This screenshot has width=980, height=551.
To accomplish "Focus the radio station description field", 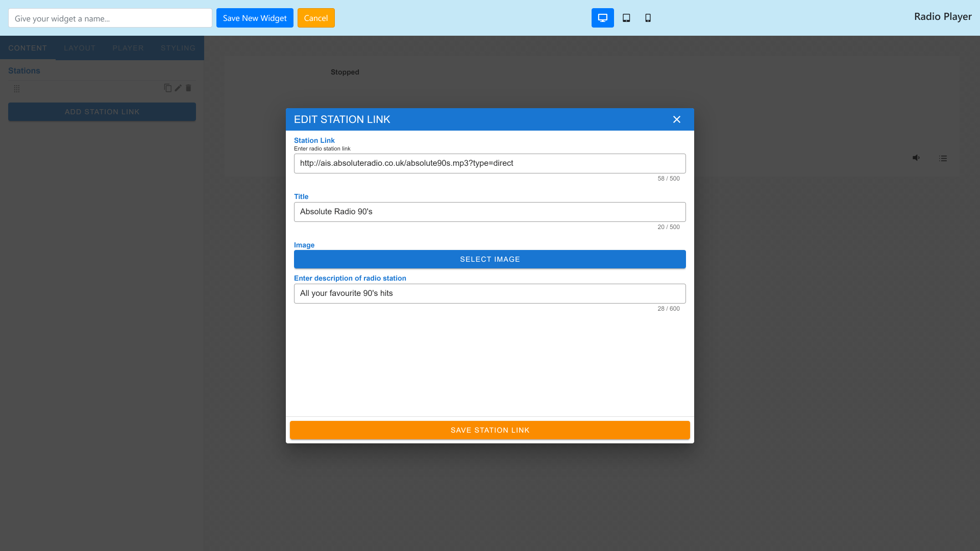I will click(490, 293).
